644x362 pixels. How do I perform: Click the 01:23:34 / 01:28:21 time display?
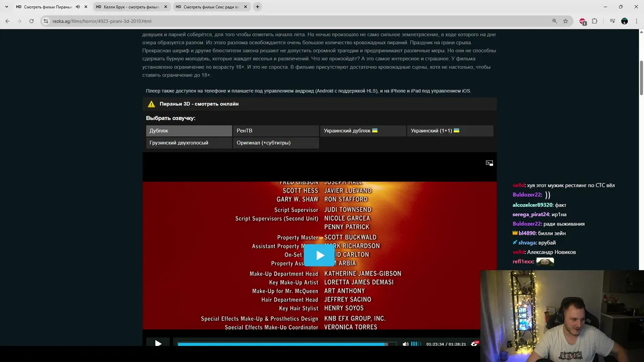pyautogui.click(x=446, y=344)
